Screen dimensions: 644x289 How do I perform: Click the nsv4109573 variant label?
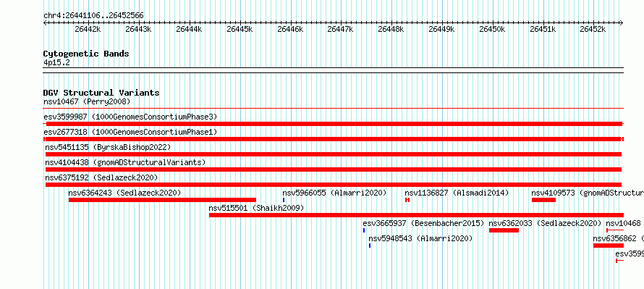588,193
